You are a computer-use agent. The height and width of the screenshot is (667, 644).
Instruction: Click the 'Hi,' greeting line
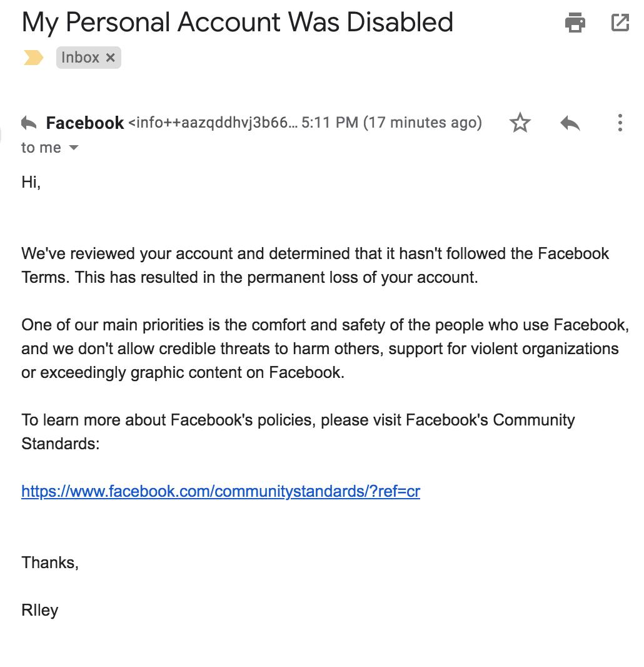tap(31, 182)
